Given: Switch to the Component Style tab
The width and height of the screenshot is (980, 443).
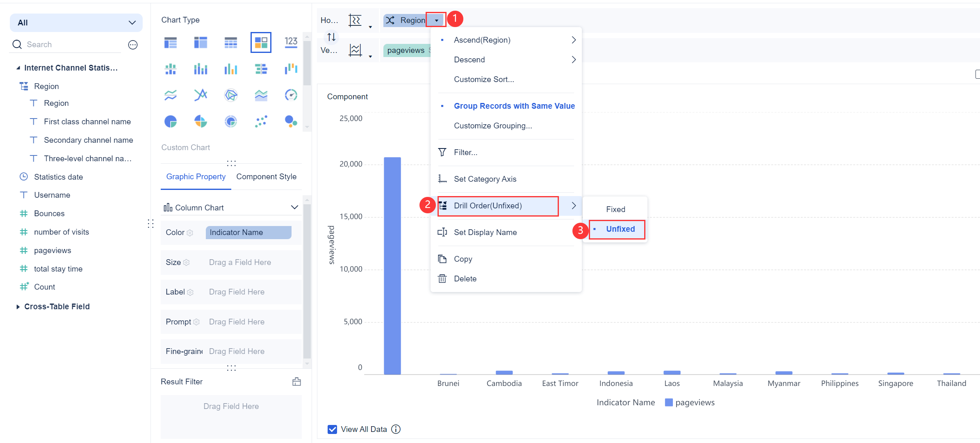Looking at the screenshot, I should 266,177.
